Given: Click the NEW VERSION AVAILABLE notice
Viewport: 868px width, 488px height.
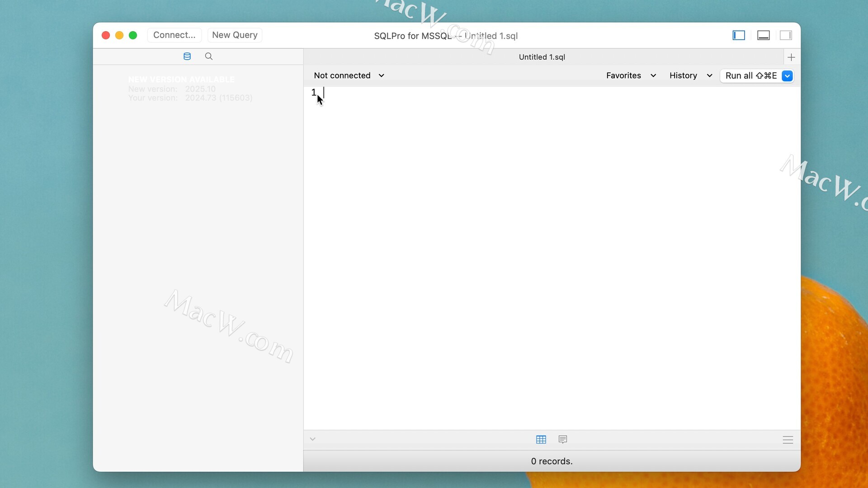Looking at the screenshot, I should pyautogui.click(x=181, y=80).
